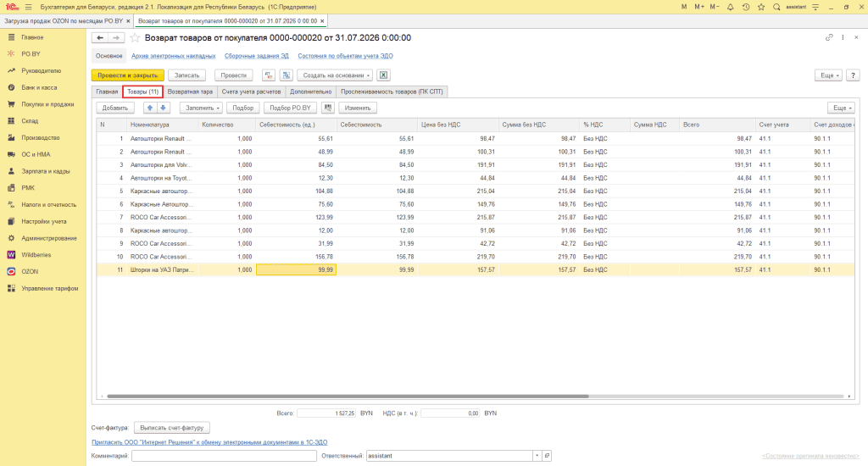
Task: Open the vertical dots more menu near link icon
Action: [843, 37]
